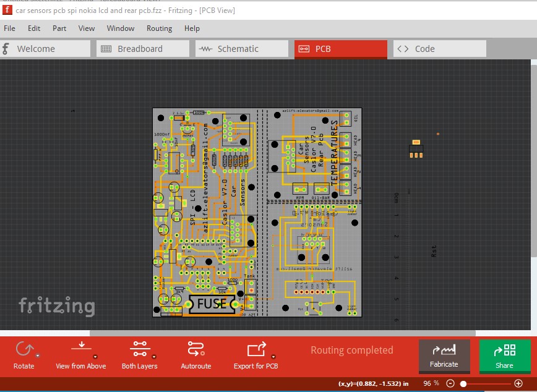Image resolution: width=537 pixels, height=392 pixels.
Task: Click the zoom in plus icon
Action: coord(518,383)
